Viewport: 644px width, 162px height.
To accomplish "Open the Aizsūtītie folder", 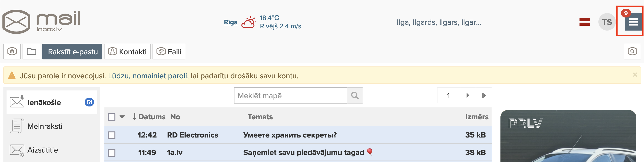I will pyautogui.click(x=42, y=150).
